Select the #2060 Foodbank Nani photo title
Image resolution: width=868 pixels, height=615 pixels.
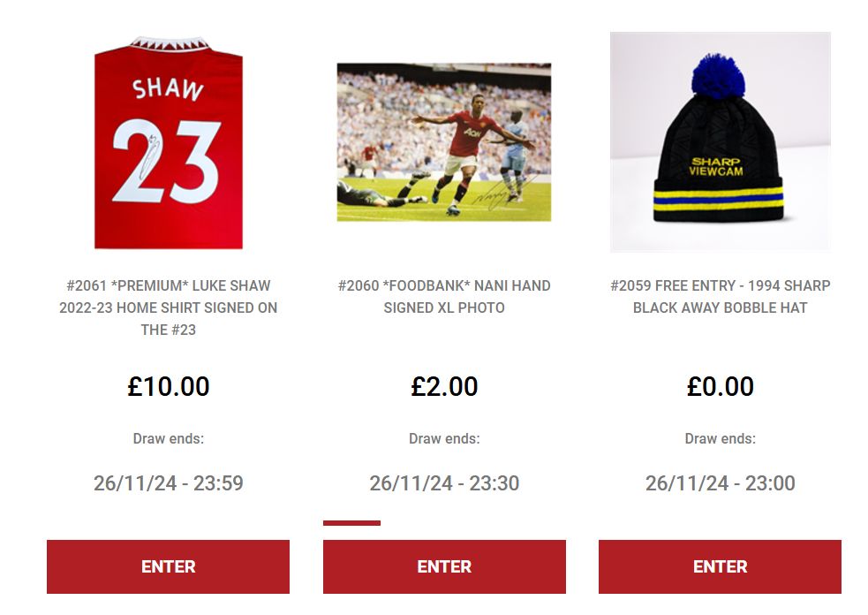444,296
